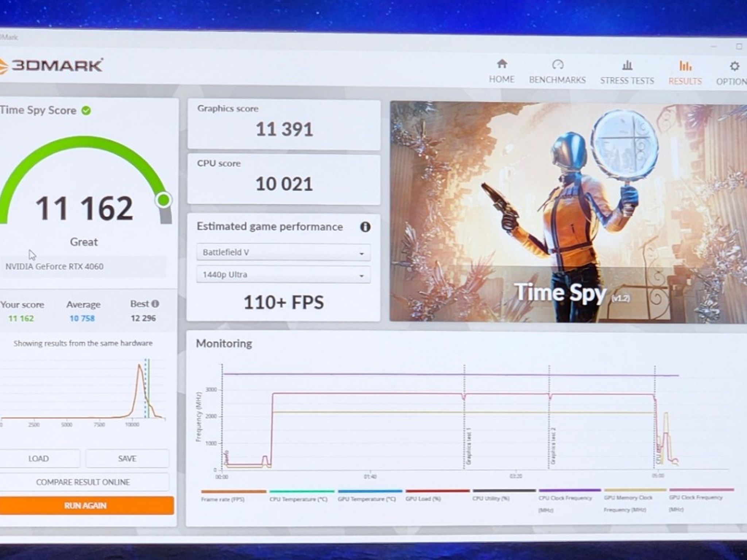This screenshot has height=560, width=747.
Task: Switch to the HOME tab label
Action: coord(502,79)
